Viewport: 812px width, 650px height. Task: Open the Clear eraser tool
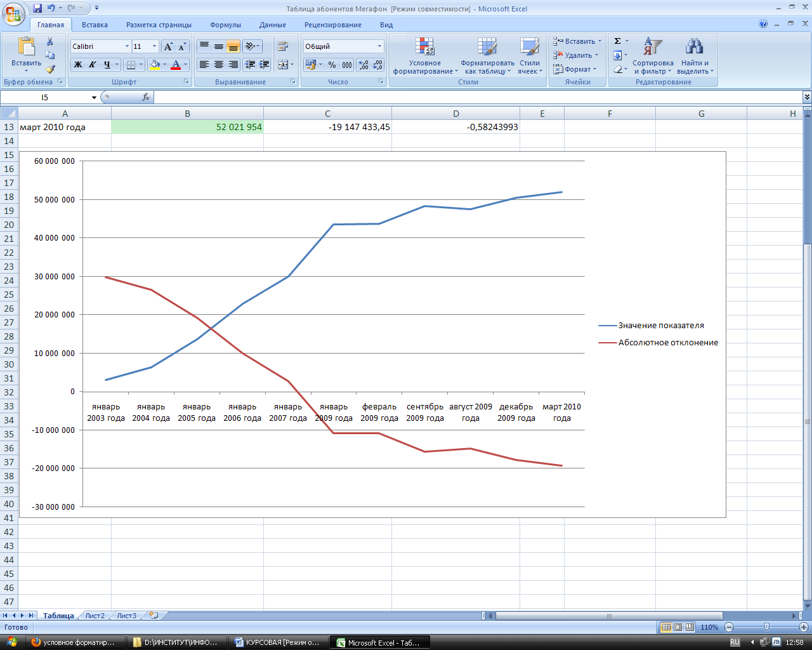pos(617,69)
